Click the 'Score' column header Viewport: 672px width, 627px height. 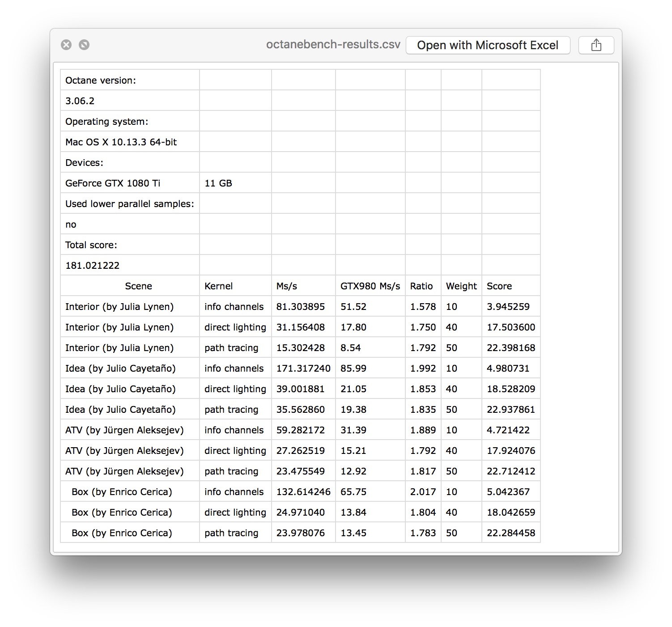coord(511,286)
